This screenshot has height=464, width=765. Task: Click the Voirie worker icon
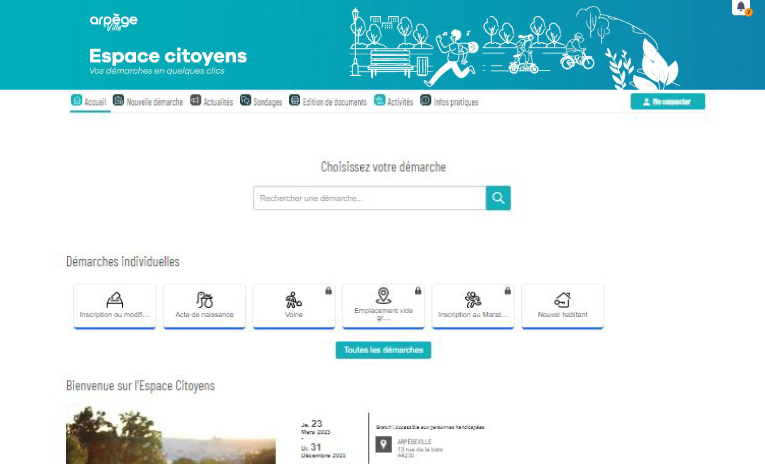[x=294, y=300]
